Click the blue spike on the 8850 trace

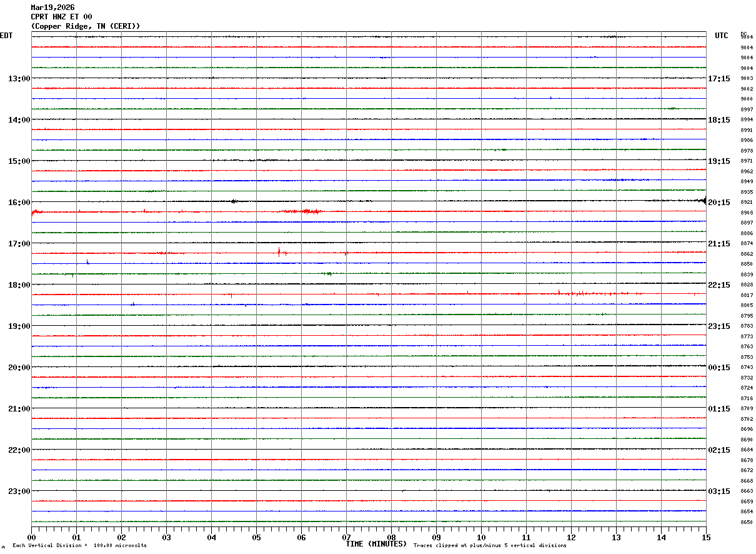pos(87,262)
